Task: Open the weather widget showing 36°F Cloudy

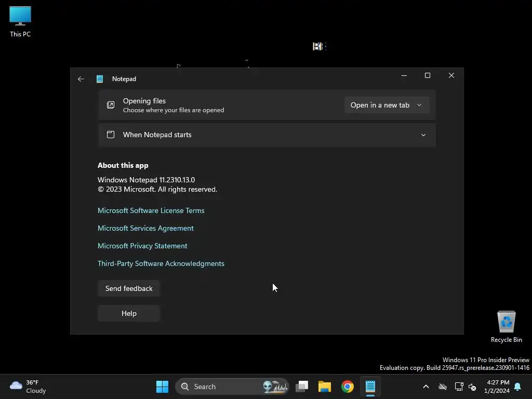Action: [28, 387]
